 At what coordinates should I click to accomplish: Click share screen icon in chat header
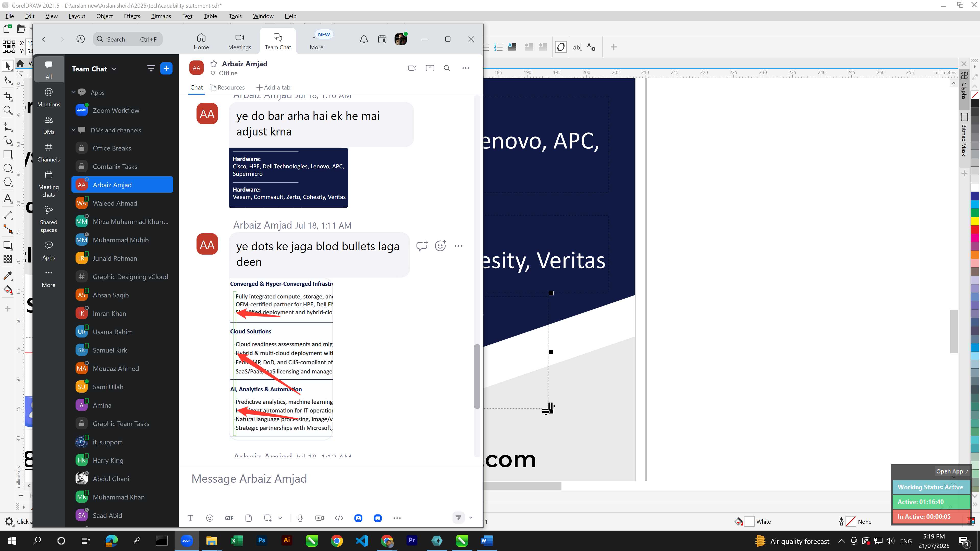coord(430,68)
